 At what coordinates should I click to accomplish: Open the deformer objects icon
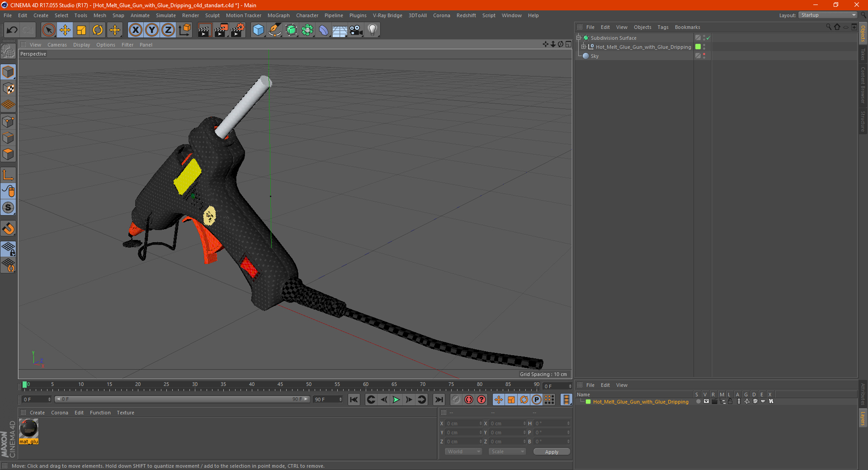click(324, 30)
